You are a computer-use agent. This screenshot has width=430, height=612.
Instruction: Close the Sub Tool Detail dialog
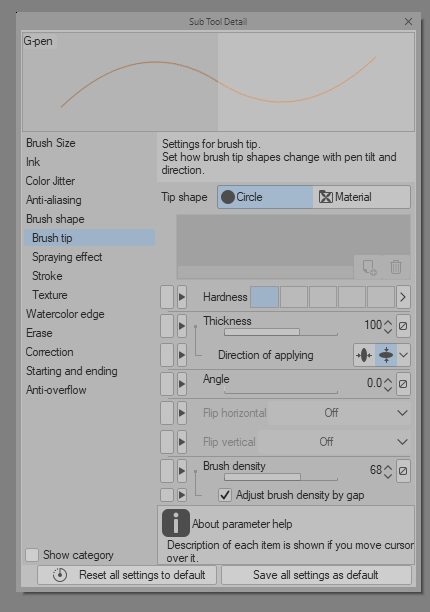coord(408,21)
